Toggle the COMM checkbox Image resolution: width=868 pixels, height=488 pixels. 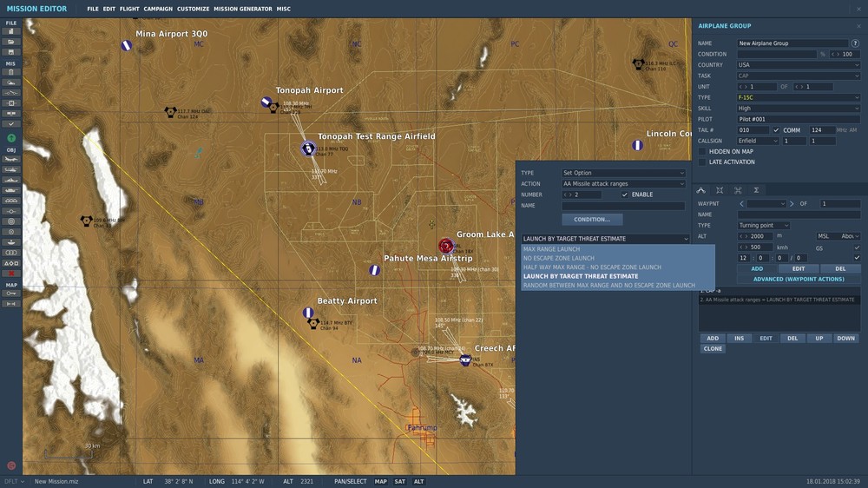pos(776,130)
